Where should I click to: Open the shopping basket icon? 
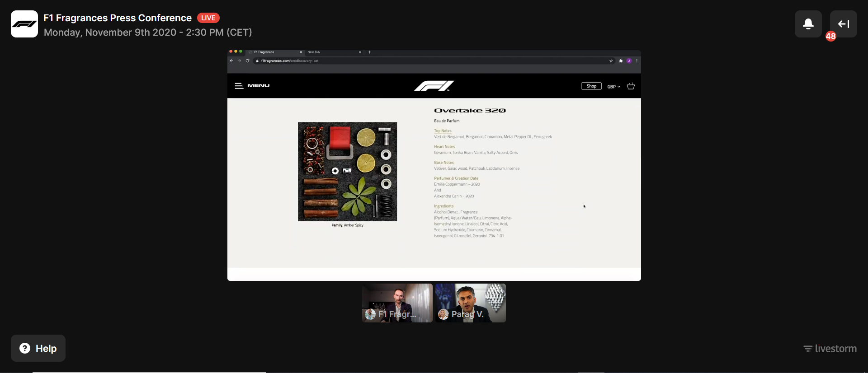click(x=631, y=86)
